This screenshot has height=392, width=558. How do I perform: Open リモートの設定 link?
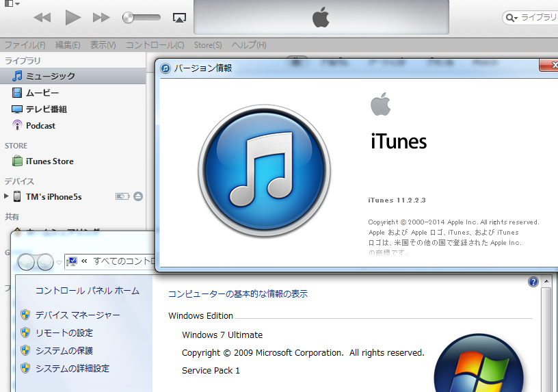[64, 333]
